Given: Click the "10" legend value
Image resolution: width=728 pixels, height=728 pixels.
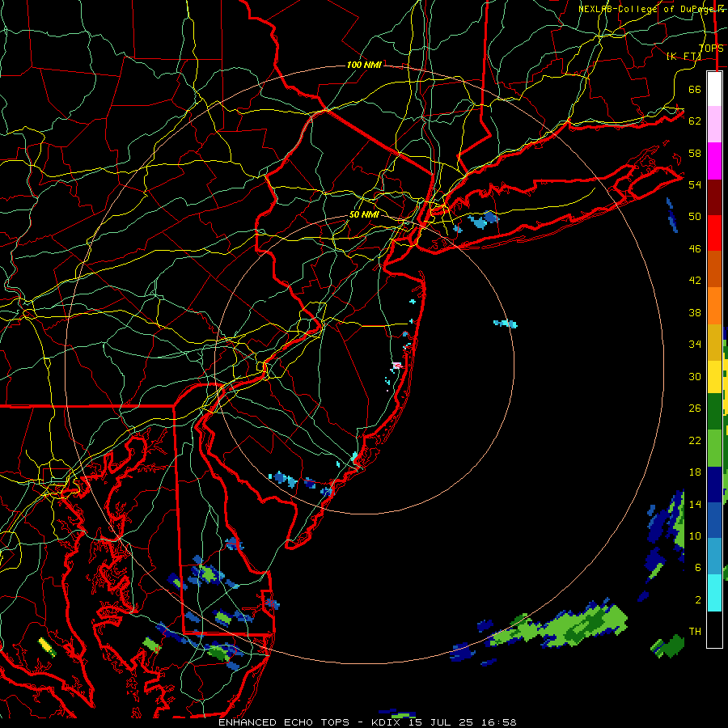Looking at the screenshot, I should tap(695, 535).
